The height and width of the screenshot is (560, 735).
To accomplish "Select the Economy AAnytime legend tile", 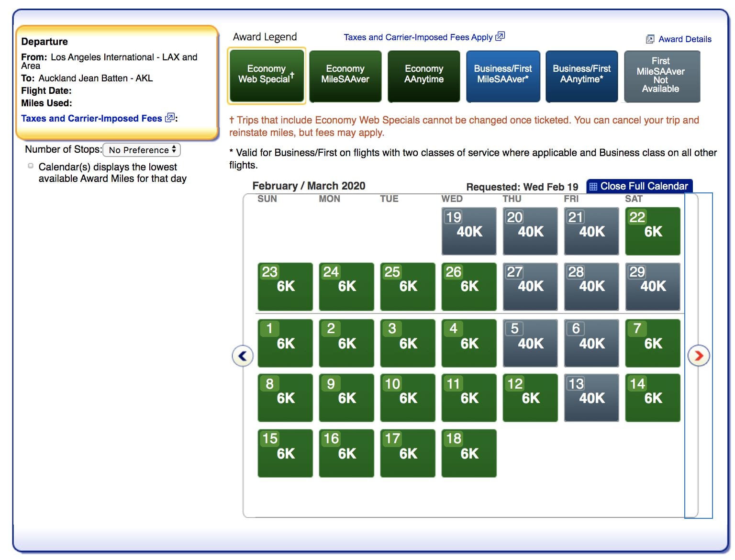I will point(424,76).
